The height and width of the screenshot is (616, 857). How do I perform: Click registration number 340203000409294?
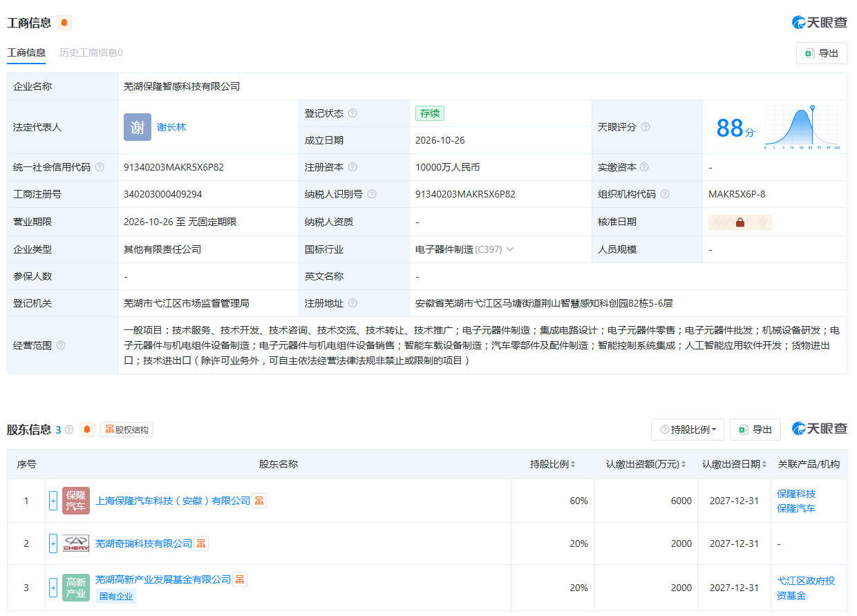tap(163, 194)
